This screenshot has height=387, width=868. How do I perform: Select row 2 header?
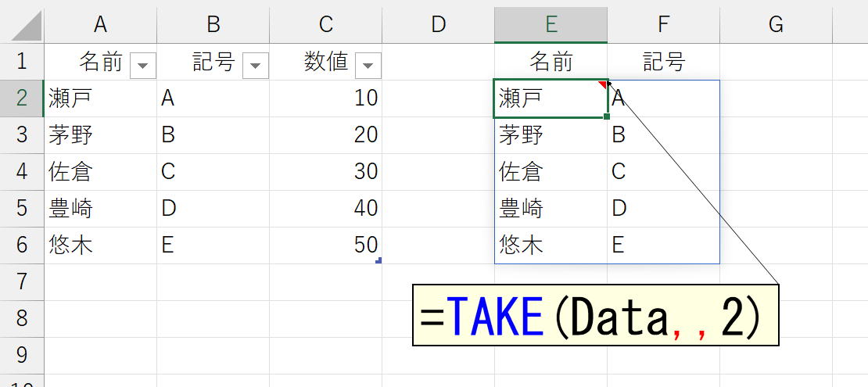[22, 99]
